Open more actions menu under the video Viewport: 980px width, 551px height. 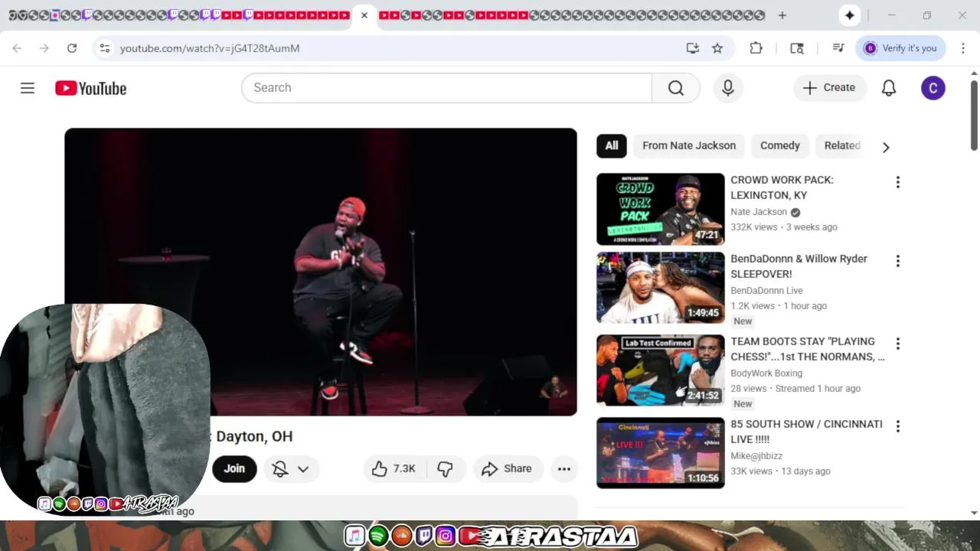[x=564, y=469]
